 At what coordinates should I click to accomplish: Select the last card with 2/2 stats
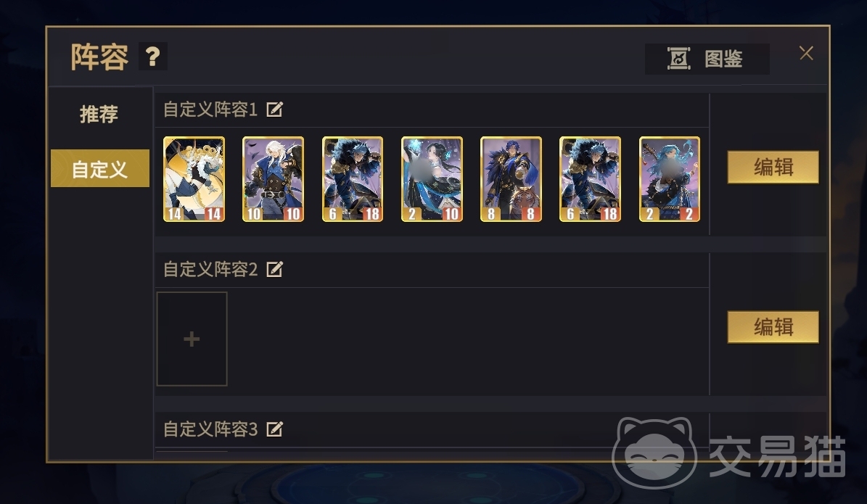click(x=670, y=179)
